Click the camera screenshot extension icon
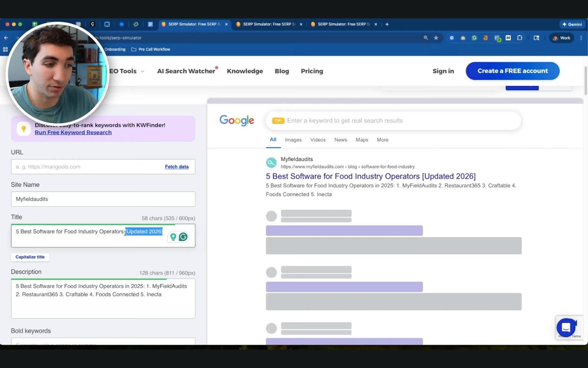 (x=463, y=38)
